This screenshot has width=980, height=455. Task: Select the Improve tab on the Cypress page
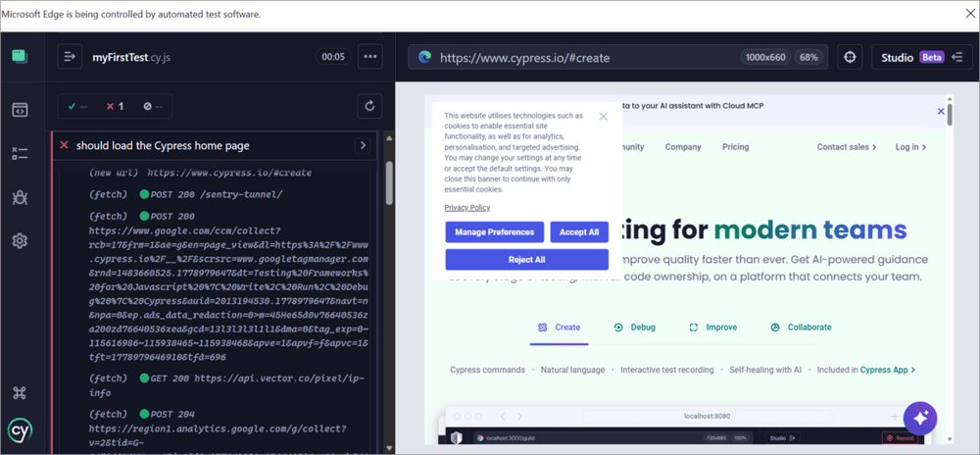[x=713, y=327]
